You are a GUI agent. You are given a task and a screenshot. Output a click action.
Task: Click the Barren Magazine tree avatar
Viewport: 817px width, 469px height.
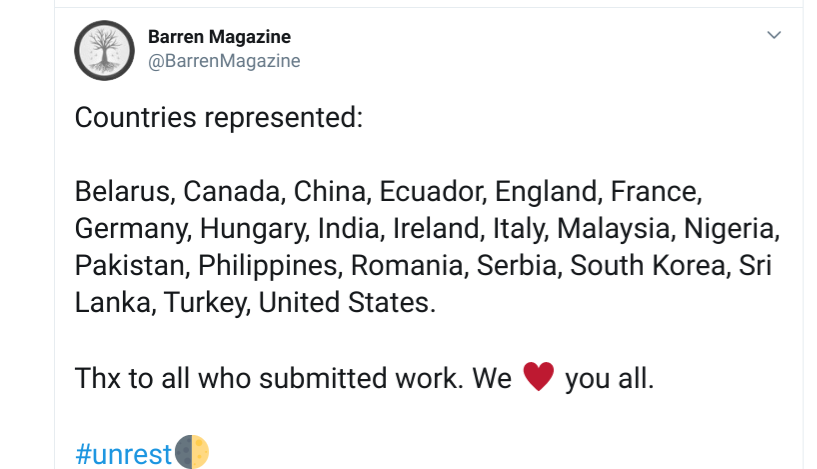105,50
